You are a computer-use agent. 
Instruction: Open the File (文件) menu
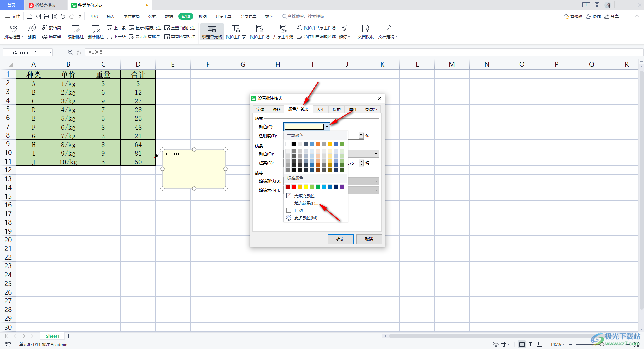[13, 16]
